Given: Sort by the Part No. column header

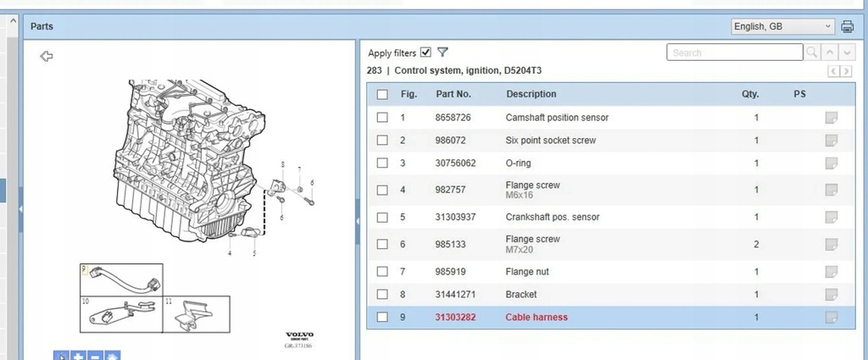Looking at the screenshot, I should coord(453,94).
